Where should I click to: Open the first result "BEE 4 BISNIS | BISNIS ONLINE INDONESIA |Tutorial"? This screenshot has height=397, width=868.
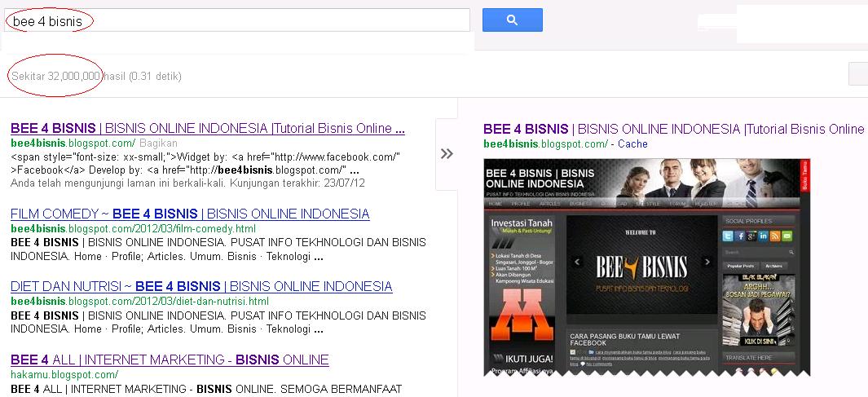click(x=208, y=129)
